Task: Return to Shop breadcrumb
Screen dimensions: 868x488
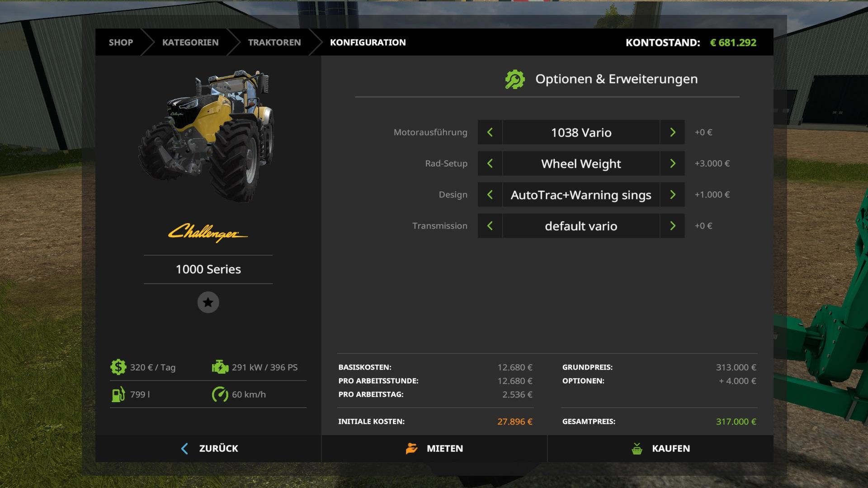Action: (x=121, y=42)
